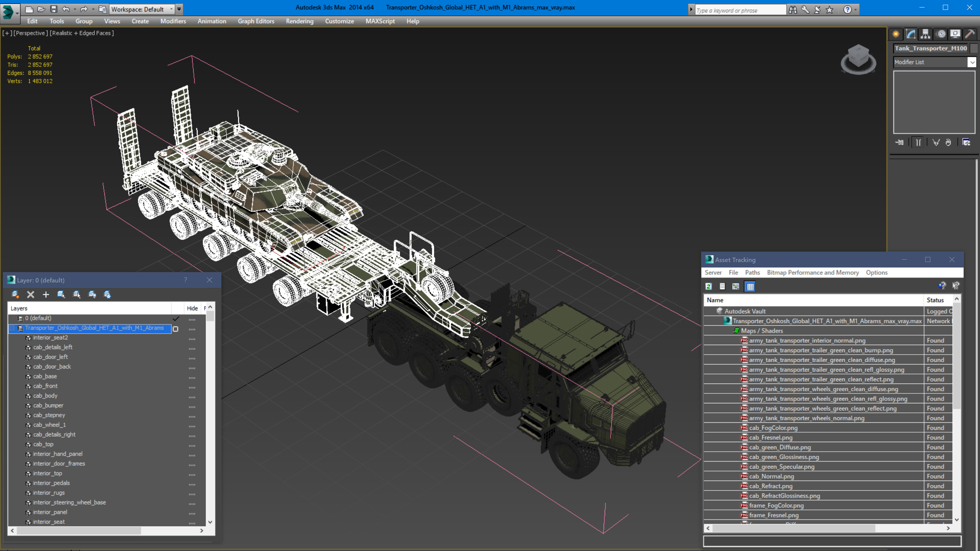The image size is (980, 551).
Task: Click the Perspective viewport label
Action: click(x=30, y=33)
